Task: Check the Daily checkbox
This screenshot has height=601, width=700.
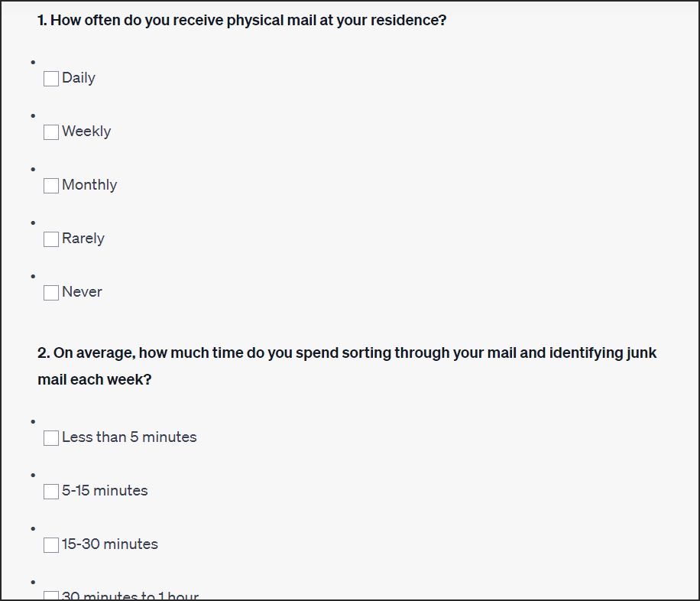Action: [51, 79]
